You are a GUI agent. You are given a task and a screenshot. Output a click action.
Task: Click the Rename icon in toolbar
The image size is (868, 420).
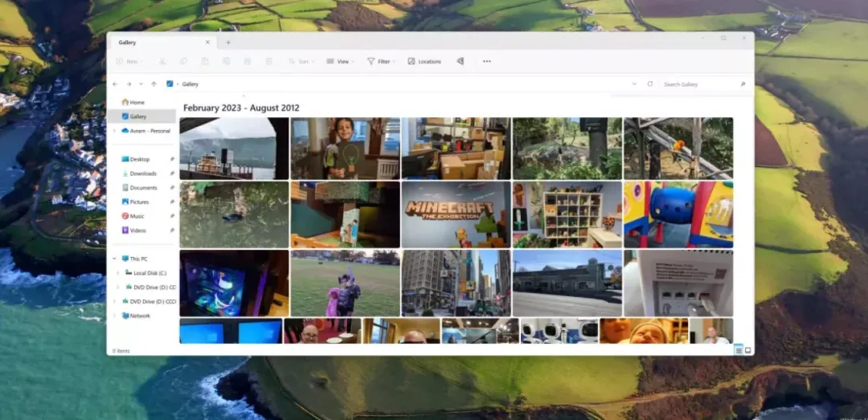[227, 61]
